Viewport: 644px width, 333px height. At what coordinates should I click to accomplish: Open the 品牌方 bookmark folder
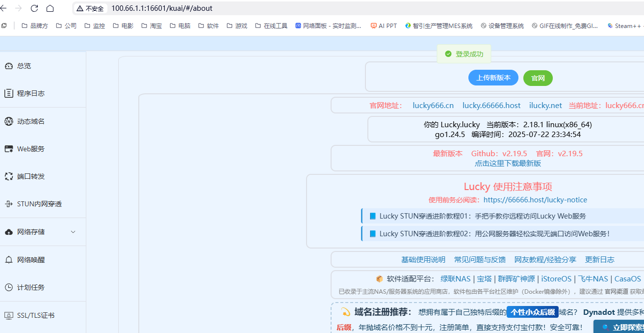click(34, 26)
